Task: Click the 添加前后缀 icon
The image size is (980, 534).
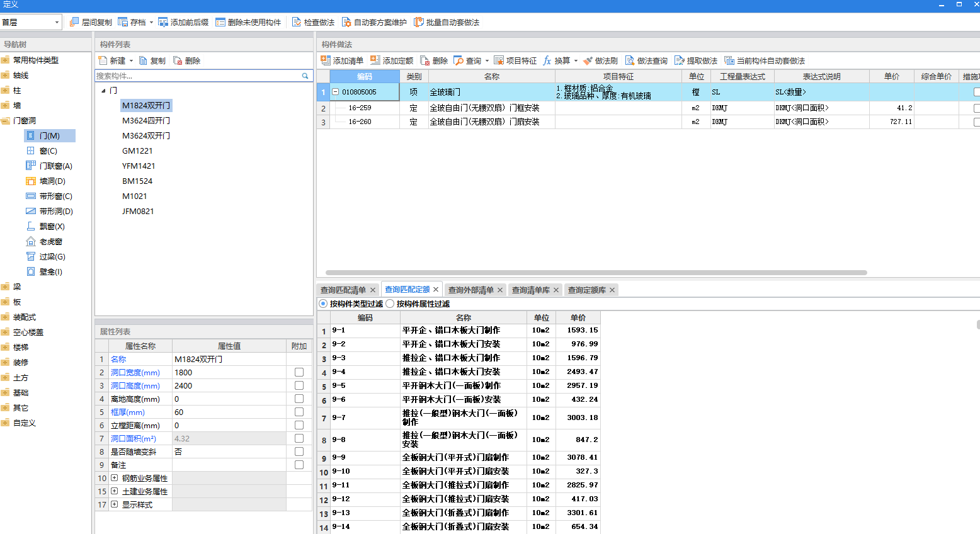Action: (163, 22)
